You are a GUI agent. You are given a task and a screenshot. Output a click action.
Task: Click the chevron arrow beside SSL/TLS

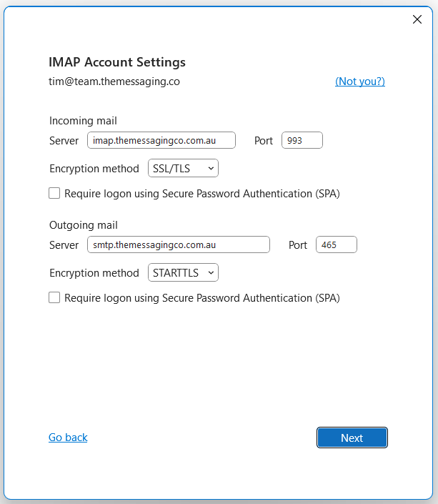[211, 168]
